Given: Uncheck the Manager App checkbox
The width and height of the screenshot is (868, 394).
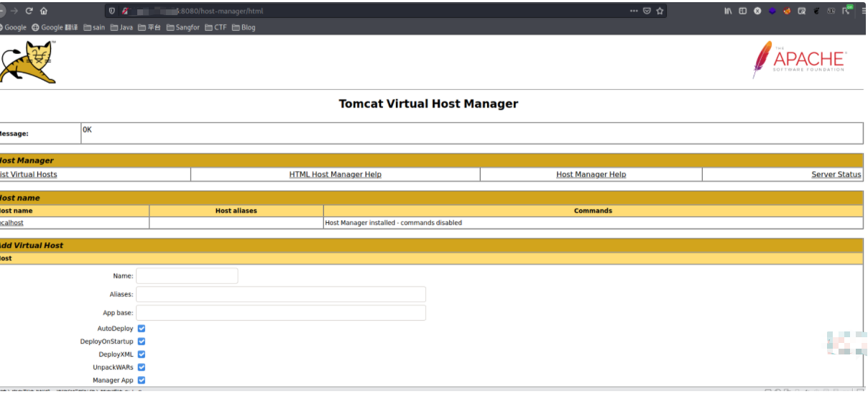Looking at the screenshot, I should tap(142, 380).
